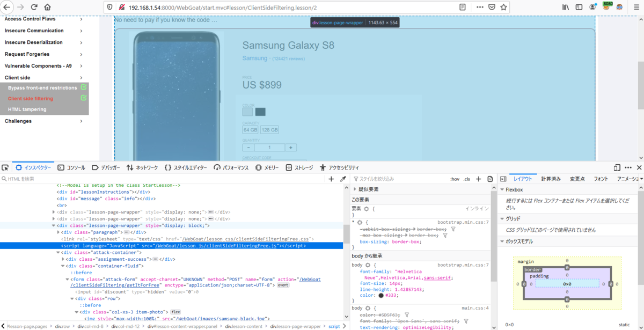Click the browser back arrow button

pyautogui.click(x=6, y=7)
